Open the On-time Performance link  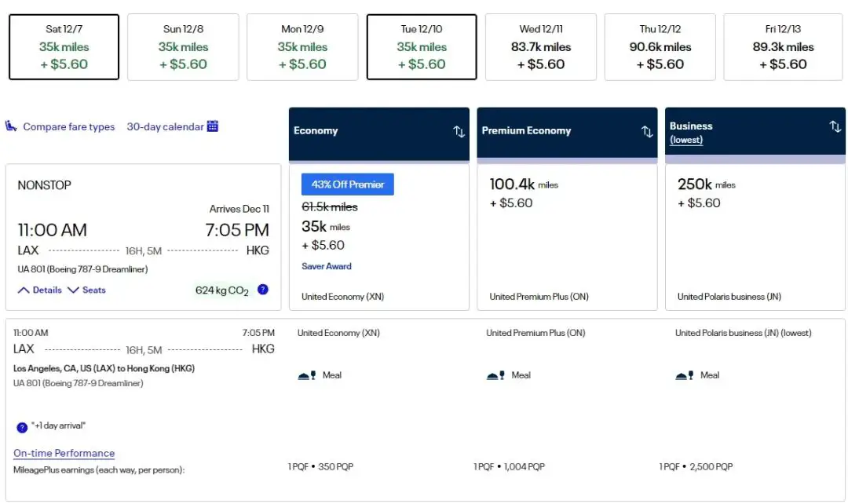(x=64, y=453)
